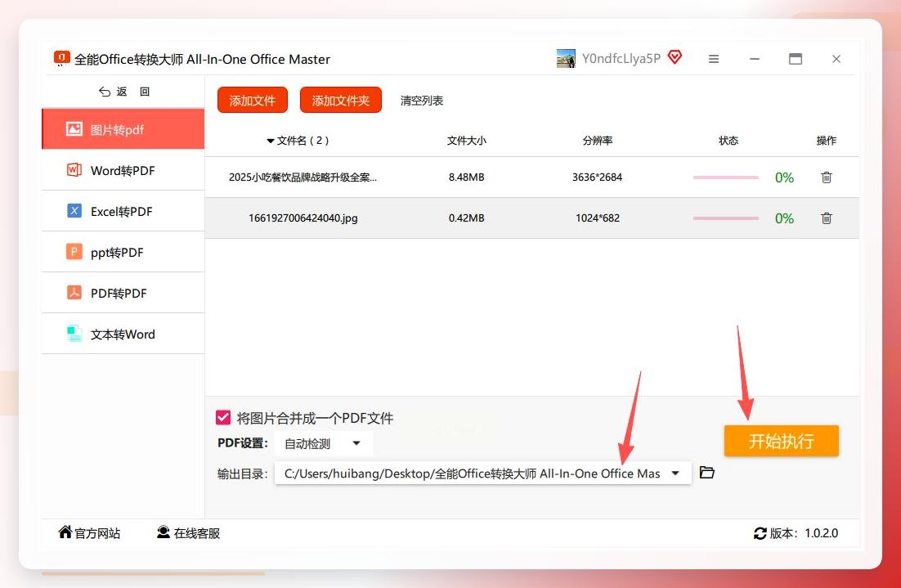
Task: Click the Excel转PDF spreadsheet icon
Action: tap(74, 210)
